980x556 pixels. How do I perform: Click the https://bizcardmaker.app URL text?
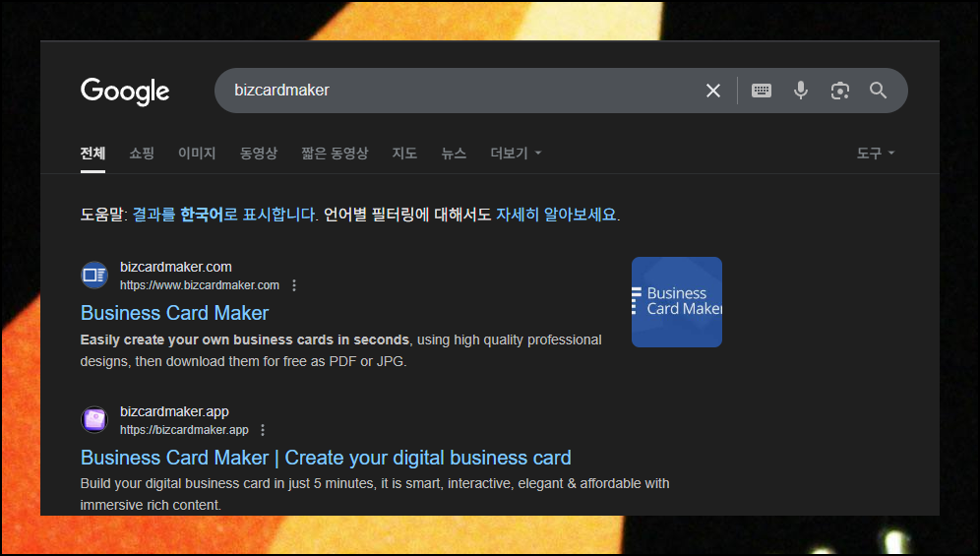click(184, 430)
